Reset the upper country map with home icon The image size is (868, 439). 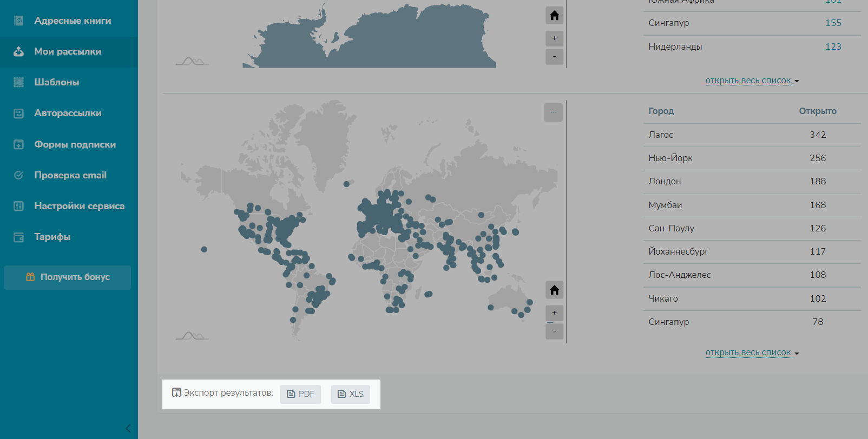pyautogui.click(x=554, y=16)
